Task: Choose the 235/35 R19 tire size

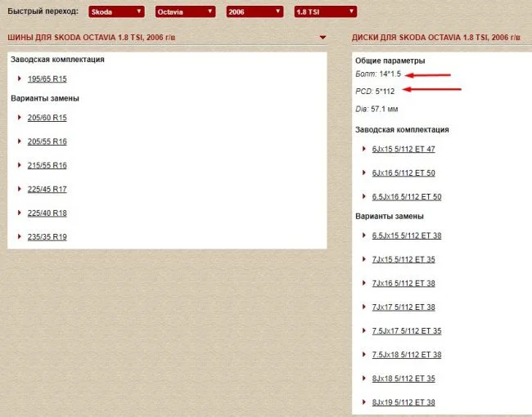Action: pos(47,236)
